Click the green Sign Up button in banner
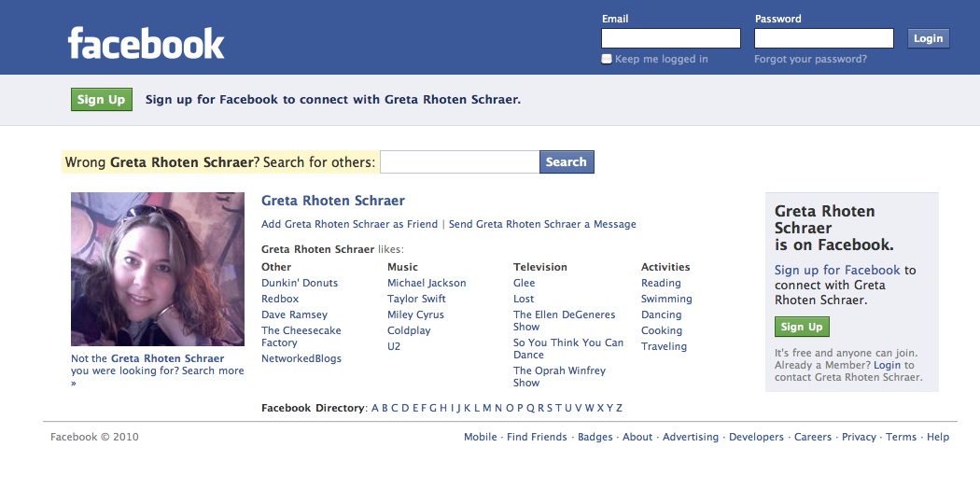Image resolution: width=980 pixels, height=489 pixels. coord(101,99)
